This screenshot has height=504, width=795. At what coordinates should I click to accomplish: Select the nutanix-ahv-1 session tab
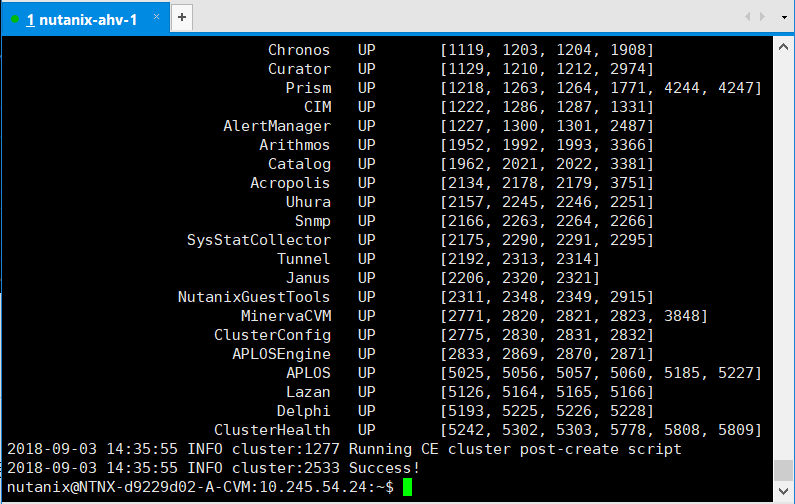85,19
